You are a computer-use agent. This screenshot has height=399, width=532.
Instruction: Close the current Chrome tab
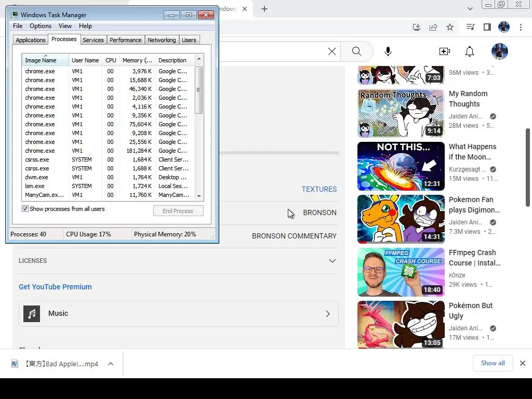pos(245,9)
